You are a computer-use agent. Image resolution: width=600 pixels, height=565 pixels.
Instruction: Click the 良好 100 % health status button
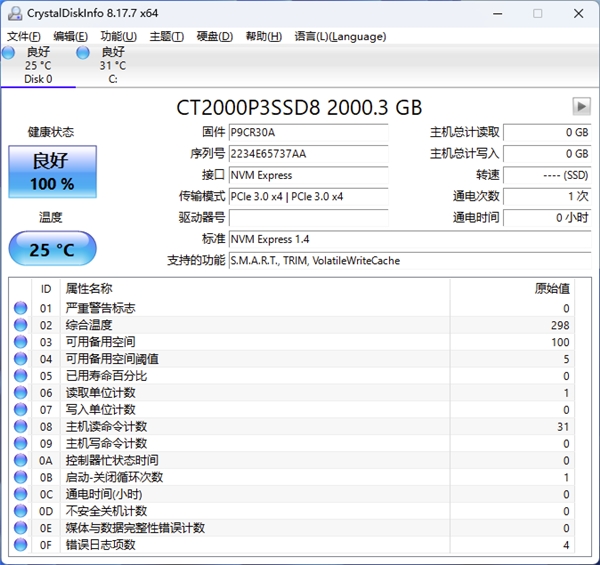[52, 171]
